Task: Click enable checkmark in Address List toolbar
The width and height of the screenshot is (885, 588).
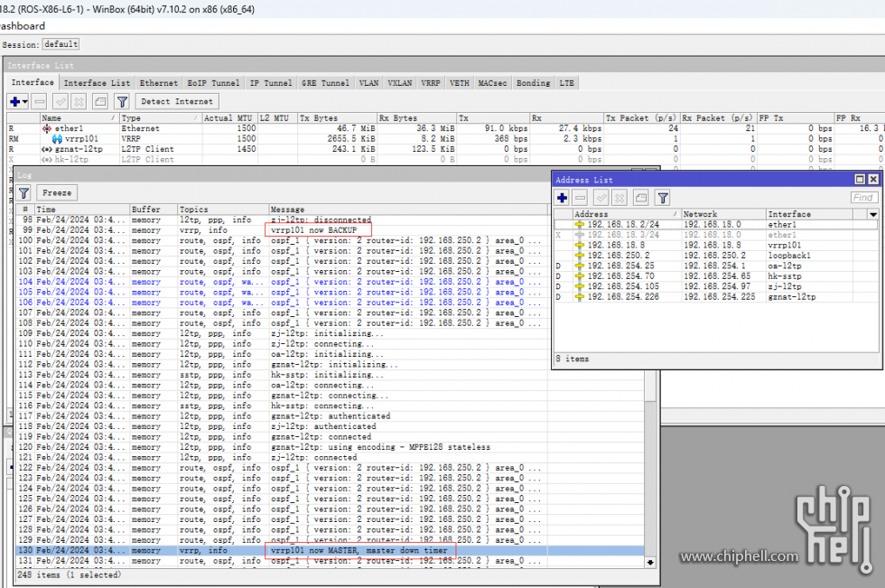Action: pyautogui.click(x=601, y=198)
